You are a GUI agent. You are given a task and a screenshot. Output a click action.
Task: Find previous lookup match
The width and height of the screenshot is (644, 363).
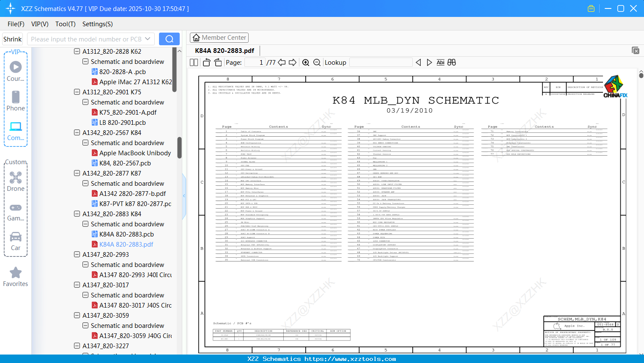(x=419, y=63)
